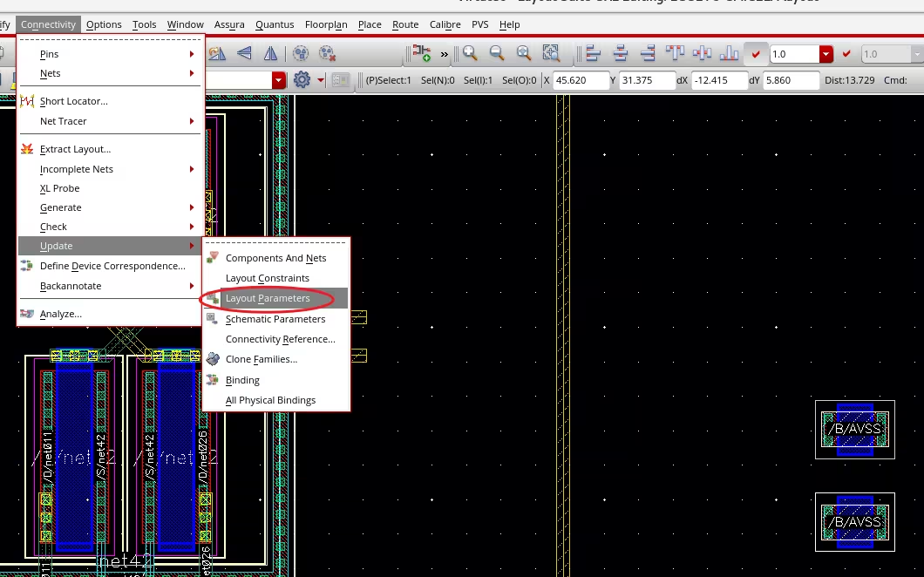Screen dimensions: 924x577
Task: Click the add instance icon with green plus
Action: pyautogui.click(x=421, y=54)
